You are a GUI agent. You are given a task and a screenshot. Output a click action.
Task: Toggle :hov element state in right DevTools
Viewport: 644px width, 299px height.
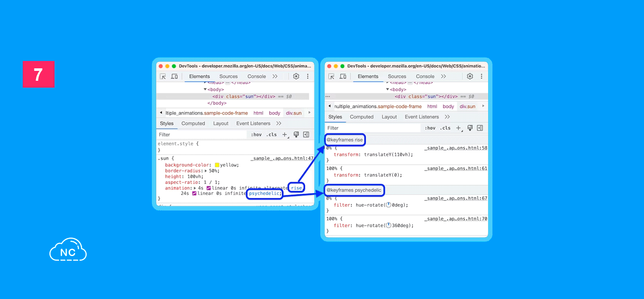(430, 128)
